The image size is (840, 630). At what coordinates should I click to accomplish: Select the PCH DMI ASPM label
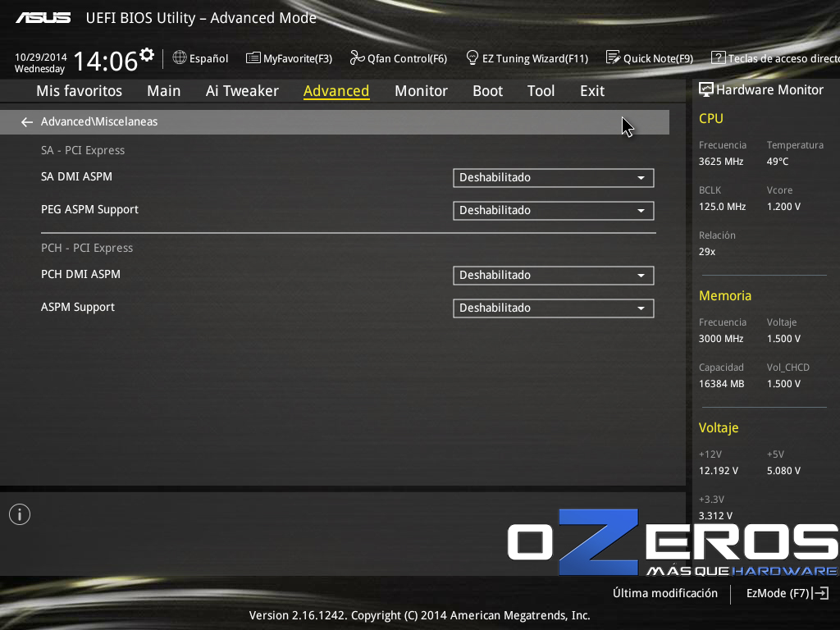(80, 274)
